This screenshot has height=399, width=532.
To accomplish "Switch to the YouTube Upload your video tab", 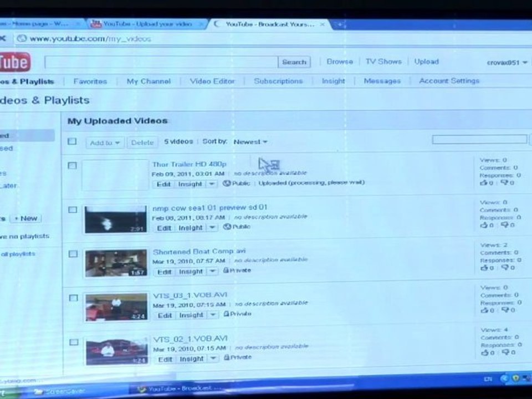I will click(x=147, y=24).
